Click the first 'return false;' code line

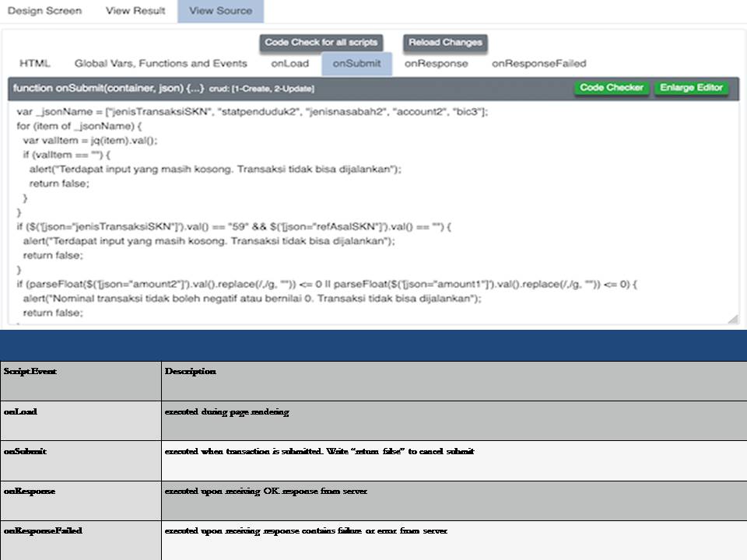pos(59,184)
